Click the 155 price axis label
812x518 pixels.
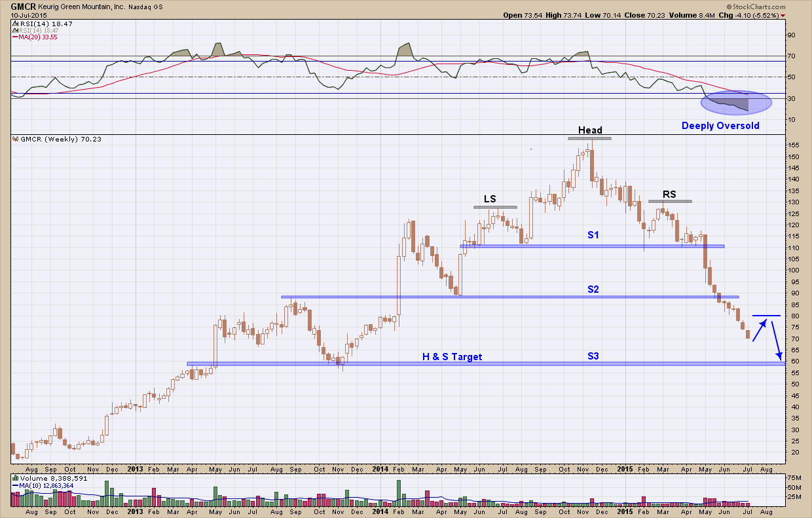(x=794, y=145)
